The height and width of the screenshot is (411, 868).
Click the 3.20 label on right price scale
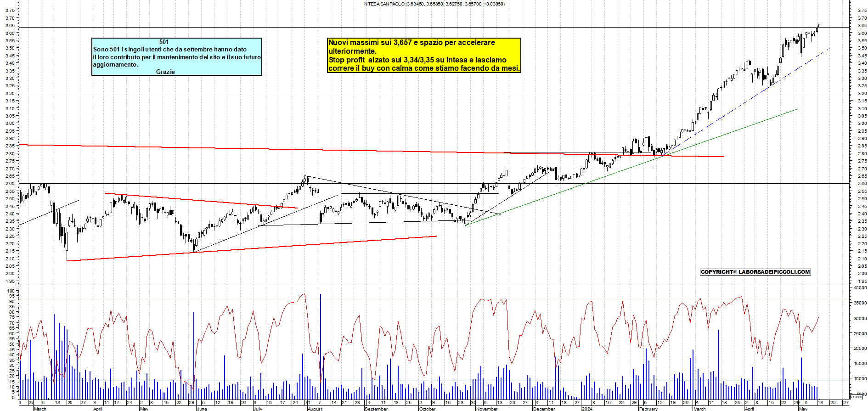(862, 93)
